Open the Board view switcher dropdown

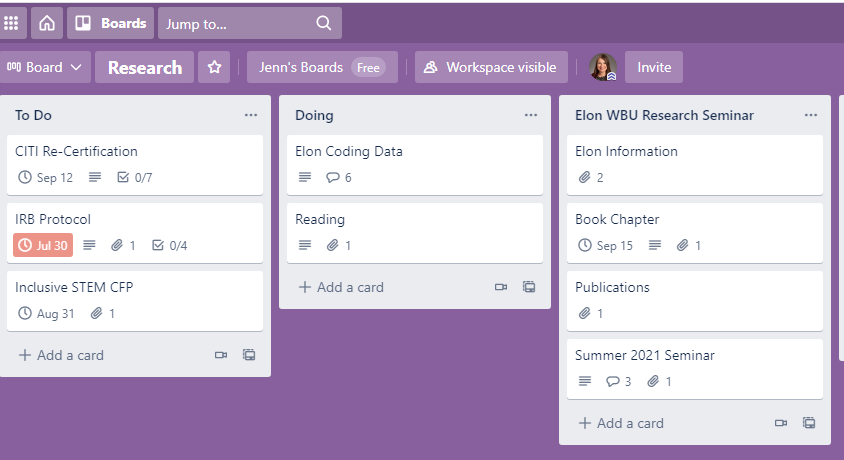(x=44, y=67)
